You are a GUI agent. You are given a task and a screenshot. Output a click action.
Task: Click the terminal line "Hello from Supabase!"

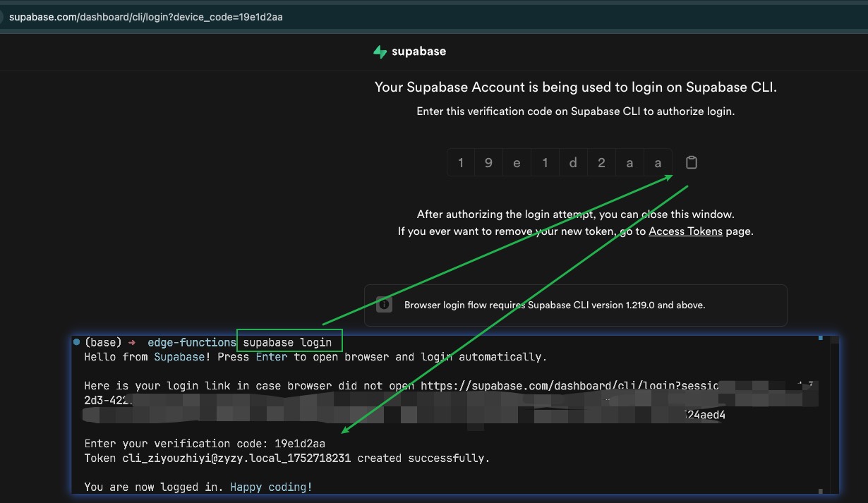point(315,357)
